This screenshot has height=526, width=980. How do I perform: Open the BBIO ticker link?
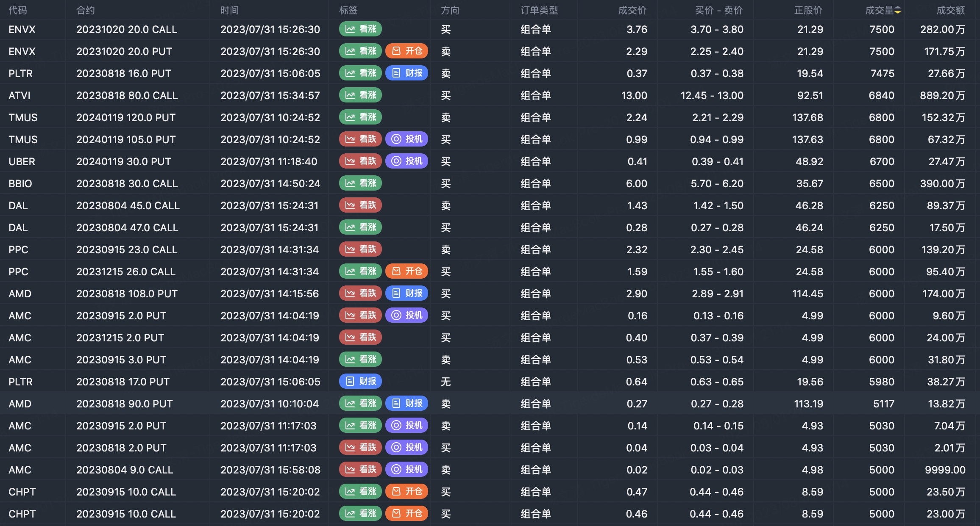click(x=20, y=183)
